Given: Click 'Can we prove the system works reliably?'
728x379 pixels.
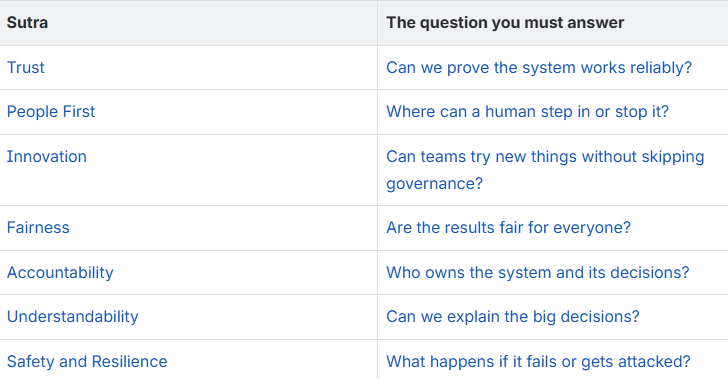Looking at the screenshot, I should (x=539, y=68).
